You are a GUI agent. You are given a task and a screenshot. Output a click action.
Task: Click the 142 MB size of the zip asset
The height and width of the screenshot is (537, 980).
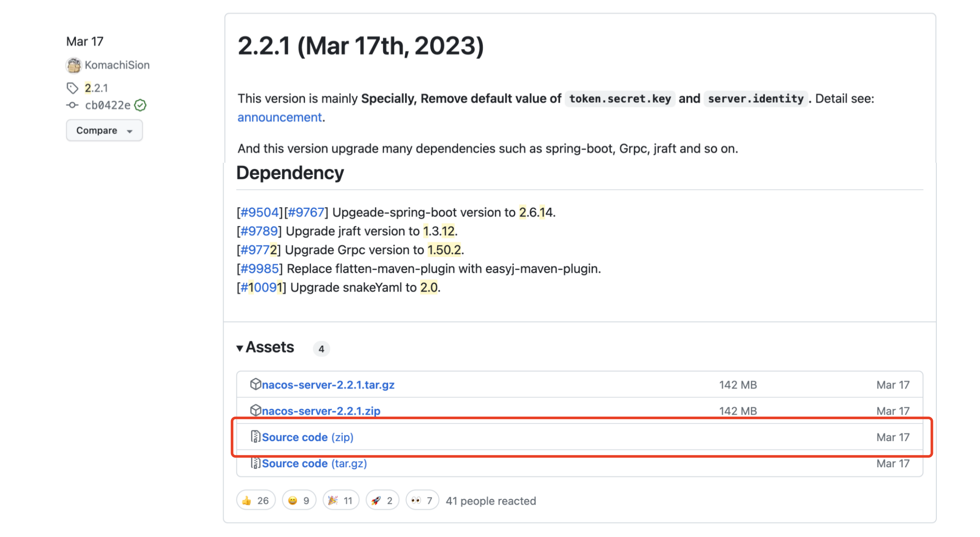coord(738,411)
